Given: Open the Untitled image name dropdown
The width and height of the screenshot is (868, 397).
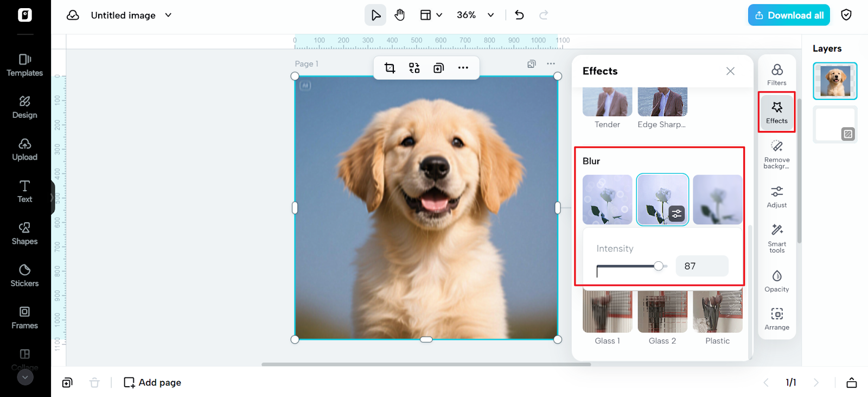Looking at the screenshot, I should point(168,15).
